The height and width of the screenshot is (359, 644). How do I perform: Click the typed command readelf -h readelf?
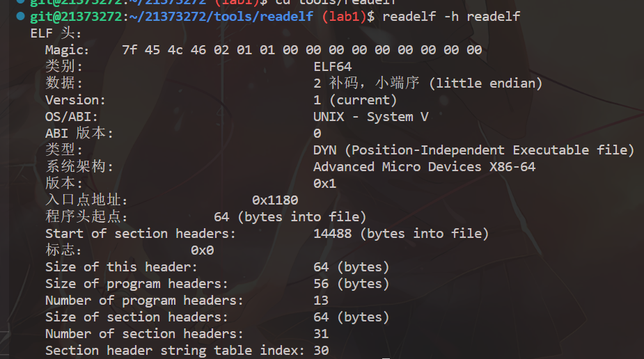(x=451, y=17)
